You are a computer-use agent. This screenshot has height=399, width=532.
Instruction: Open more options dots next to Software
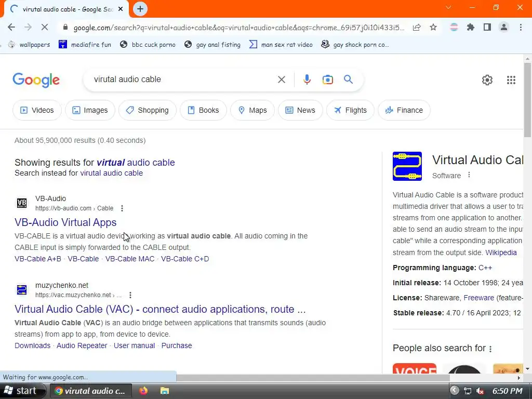click(469, 175)
